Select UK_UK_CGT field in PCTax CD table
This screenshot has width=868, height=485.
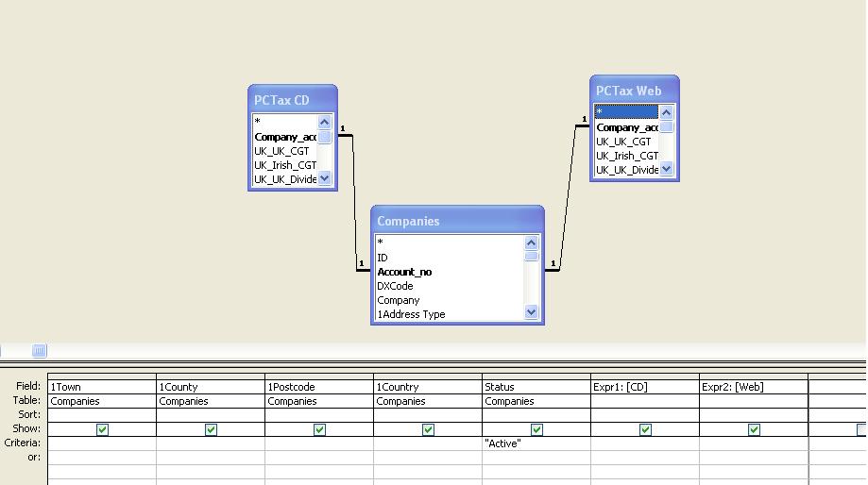[x=285, y=151]
